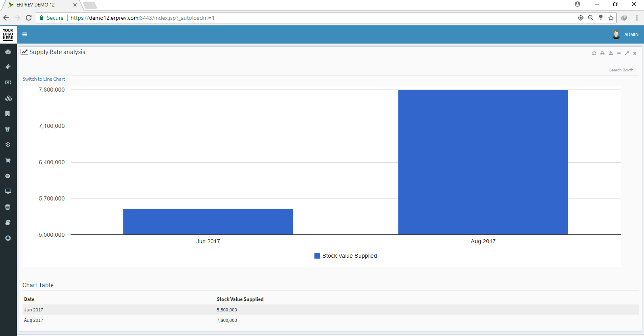Click the Aug 2017 axis label
Viewport: 644px width, 336px height.
point(483,241)
